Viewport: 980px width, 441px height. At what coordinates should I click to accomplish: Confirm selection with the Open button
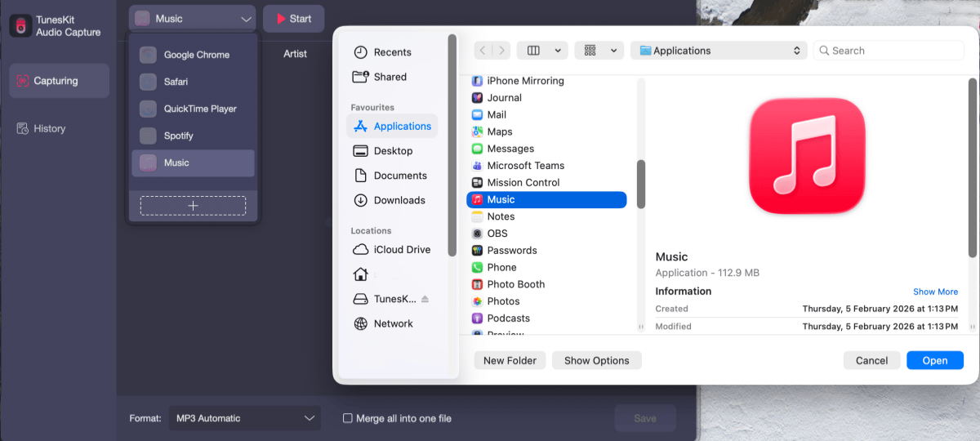[x=935, y=360]
